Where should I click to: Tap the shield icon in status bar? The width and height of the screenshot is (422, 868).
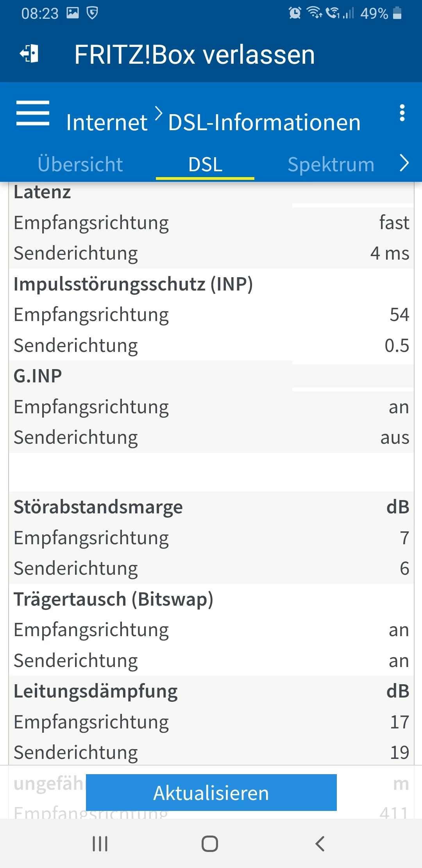click(92, 13)
